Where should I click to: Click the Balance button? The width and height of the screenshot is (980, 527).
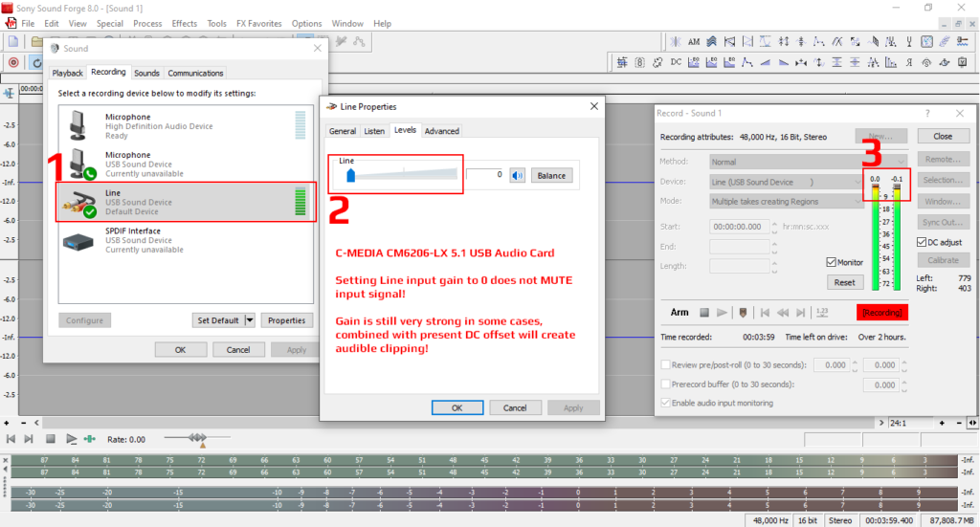click(550, 175)
